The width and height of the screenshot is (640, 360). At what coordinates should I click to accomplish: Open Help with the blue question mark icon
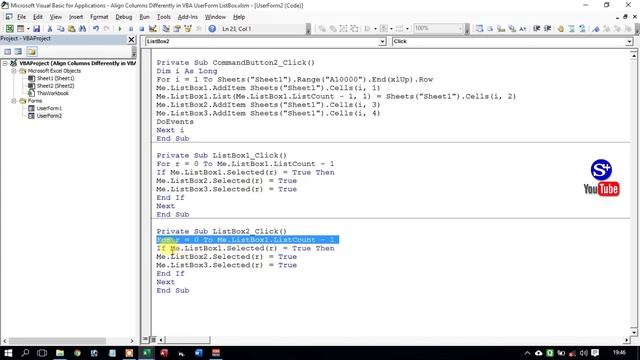212,29
